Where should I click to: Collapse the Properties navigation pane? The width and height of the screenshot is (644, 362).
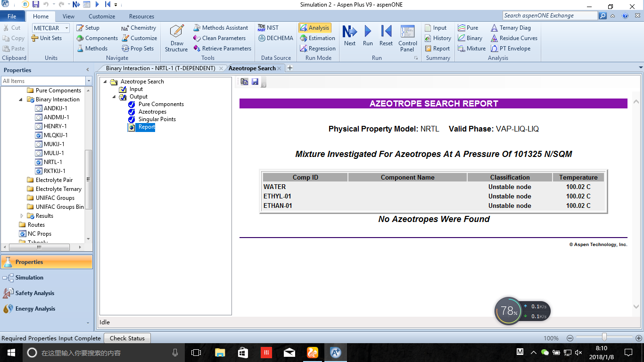coord(87,70)
